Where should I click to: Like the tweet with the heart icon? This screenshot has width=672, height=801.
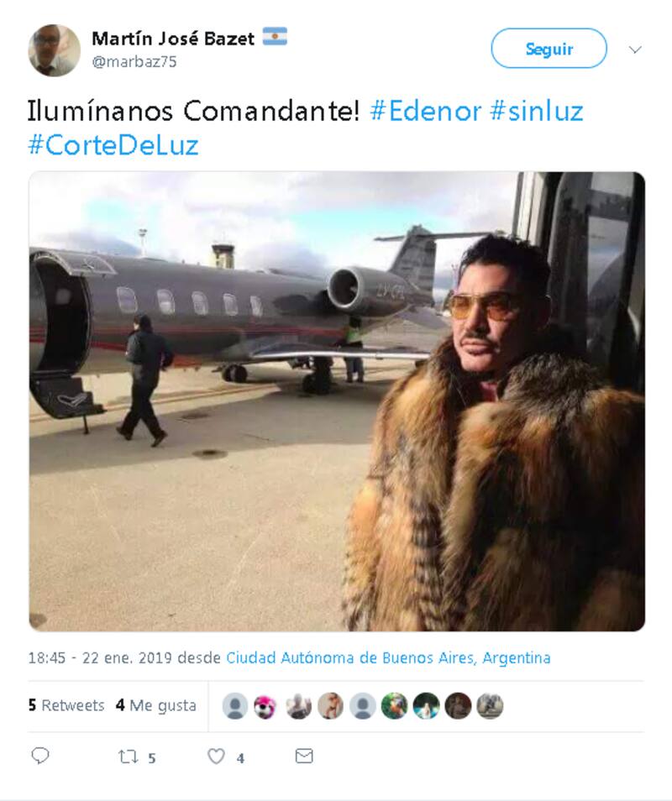point(216,756)
